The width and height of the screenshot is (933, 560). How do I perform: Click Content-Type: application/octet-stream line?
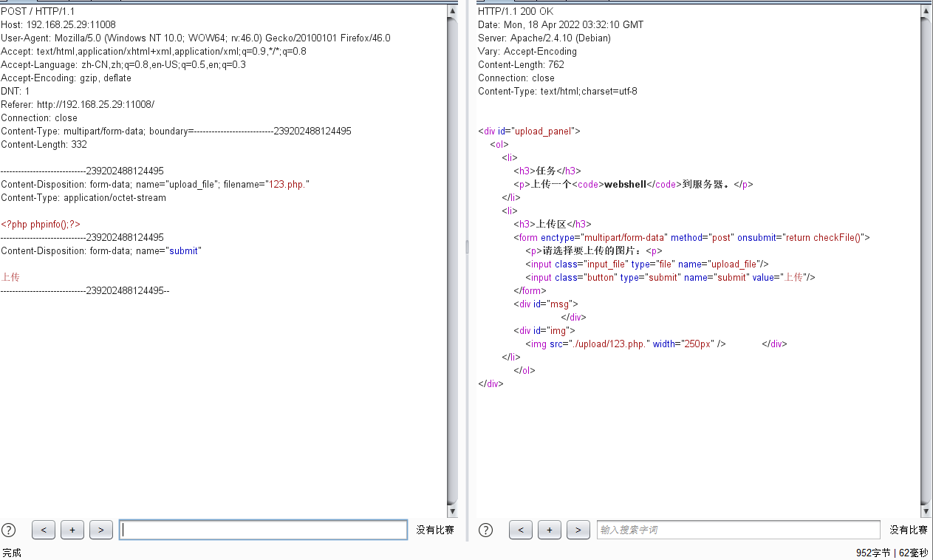pos(83,198)
